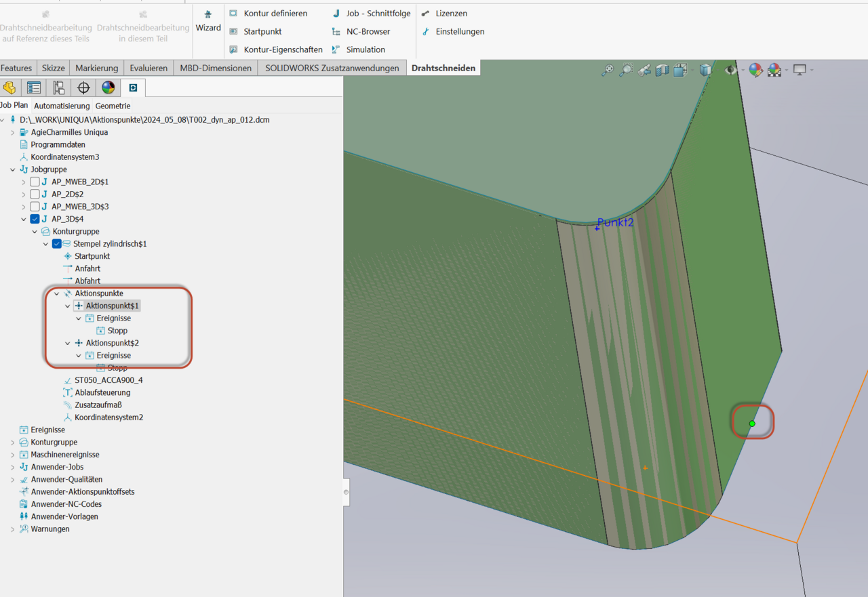Image resolution: width=868 pixels, height=597 pixels.
Task: Open the Edit Appearance color sphere
Action: [755, 70]
